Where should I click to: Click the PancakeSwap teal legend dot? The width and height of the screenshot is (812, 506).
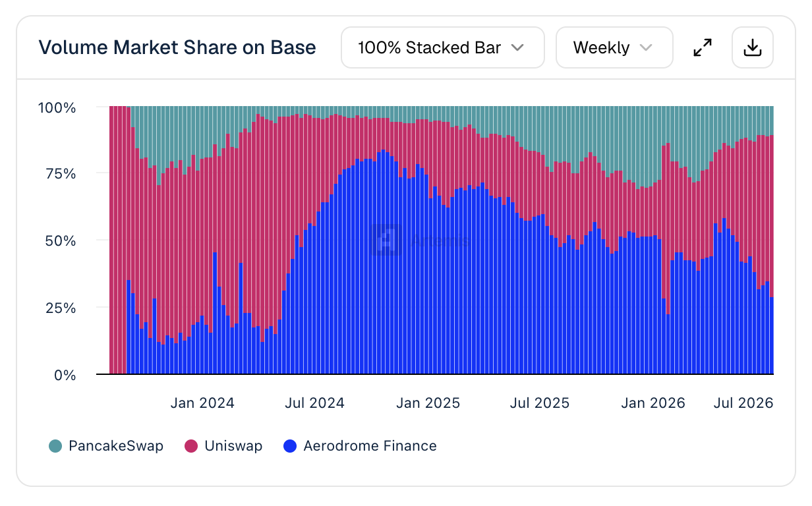55,446
